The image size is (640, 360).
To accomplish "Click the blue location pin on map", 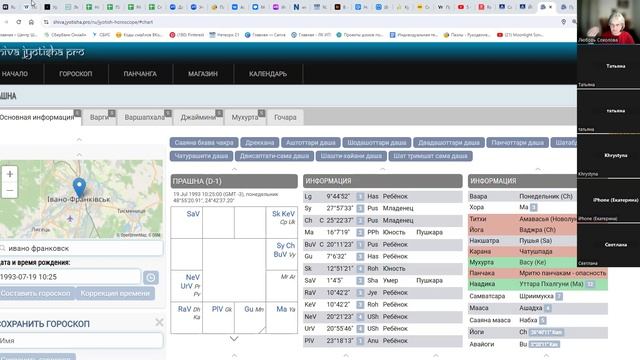I will pyautogui.click(x=79, y=188).
